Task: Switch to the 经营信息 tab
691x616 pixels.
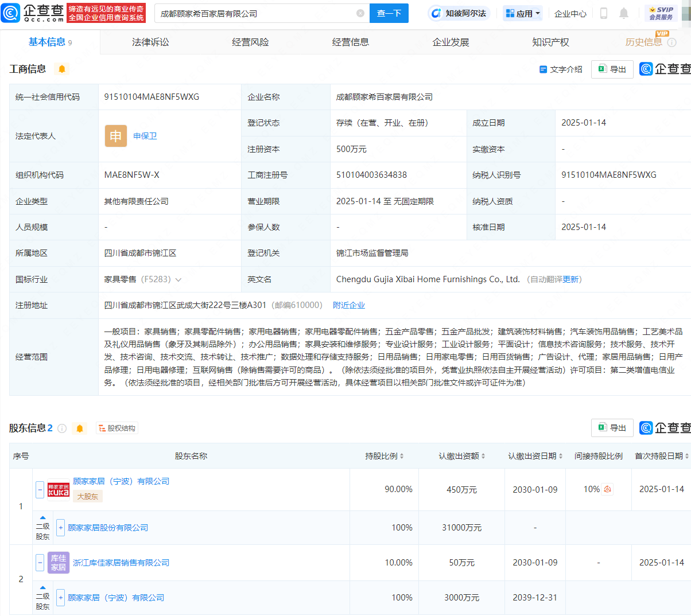Action: pos(351,42)
